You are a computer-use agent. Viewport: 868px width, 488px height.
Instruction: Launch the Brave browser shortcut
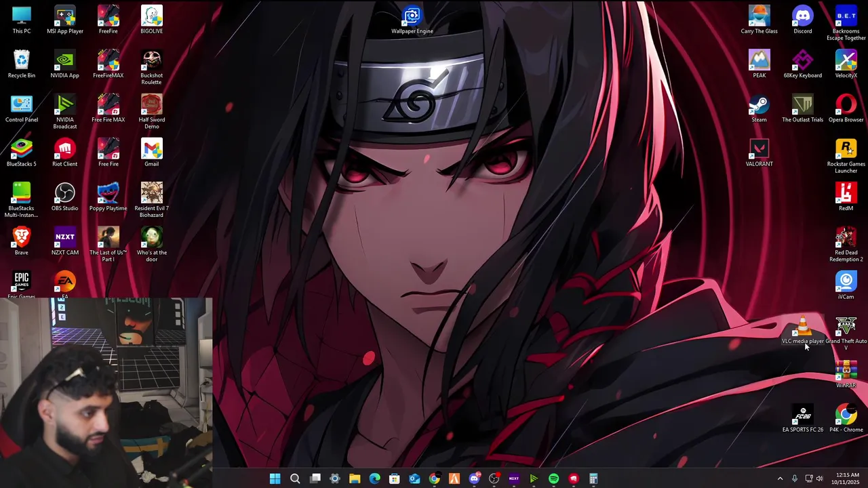22,241
